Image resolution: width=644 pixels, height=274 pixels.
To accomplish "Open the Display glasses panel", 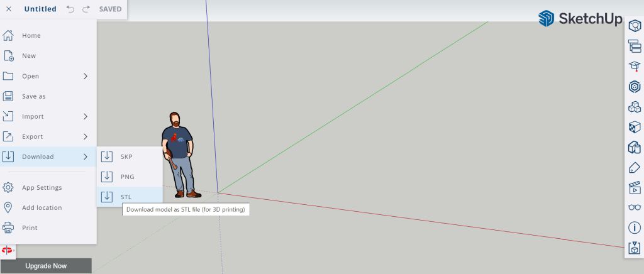I will point(634,207).
